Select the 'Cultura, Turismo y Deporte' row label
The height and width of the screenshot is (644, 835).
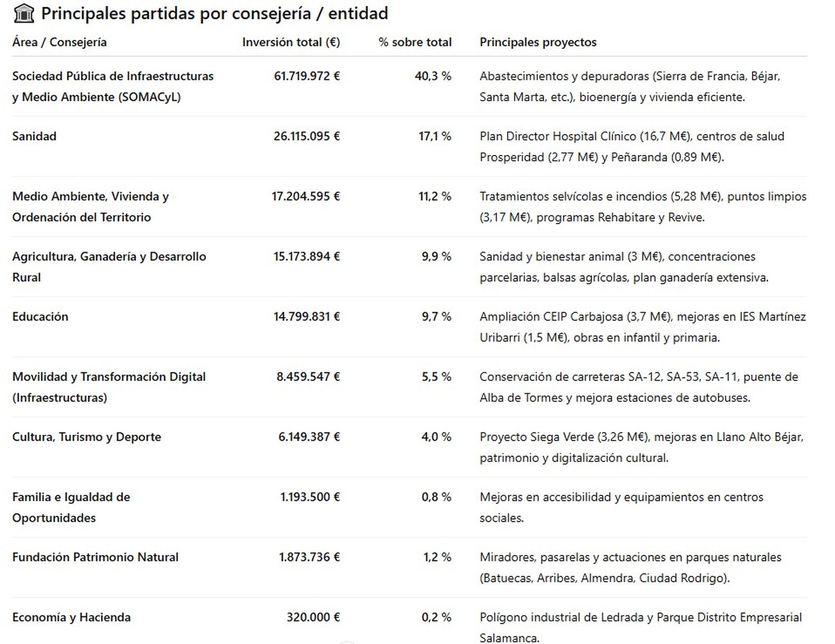87,437
